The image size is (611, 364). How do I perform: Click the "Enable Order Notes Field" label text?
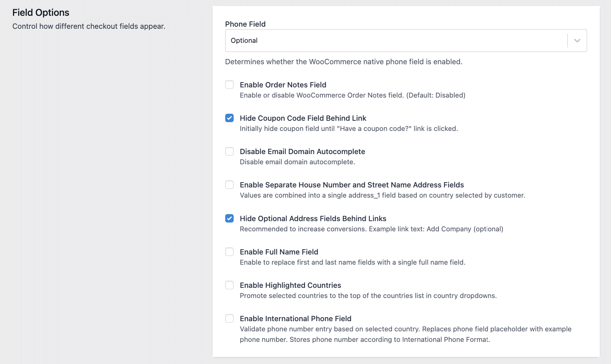pos(283,85)
